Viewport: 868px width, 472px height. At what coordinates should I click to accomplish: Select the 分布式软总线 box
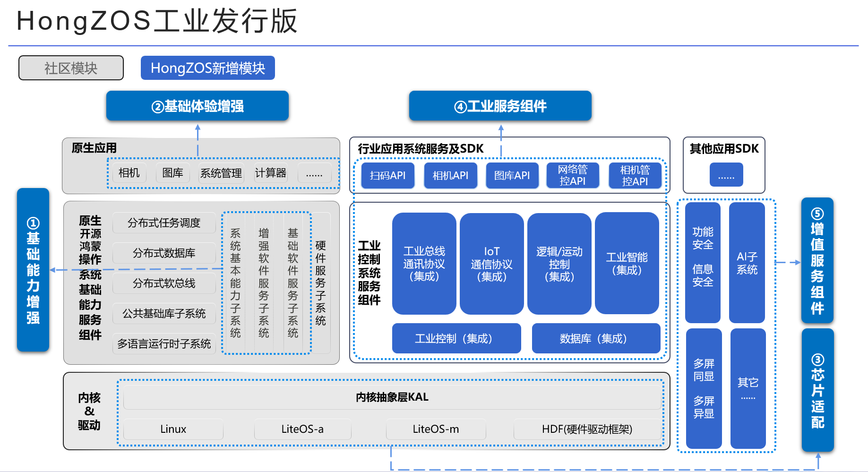pyautogui.click(x=164, y=283)
